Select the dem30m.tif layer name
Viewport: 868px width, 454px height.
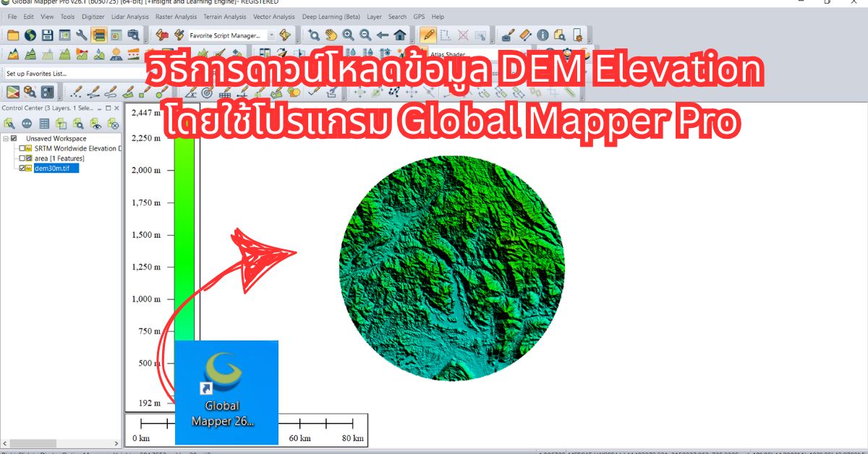coord(56,168)
